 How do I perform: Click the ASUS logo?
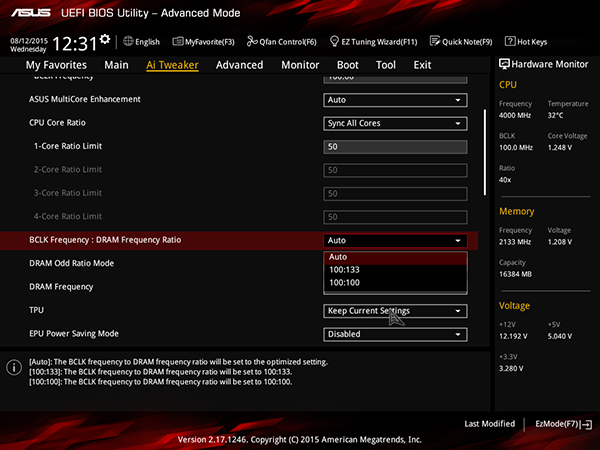coord(31,13)
